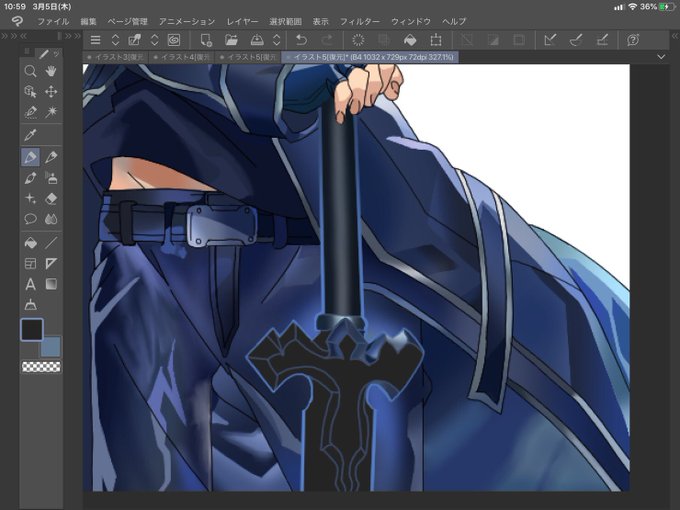Screen dimensions: 680x510
Task: Select the Pencil tool
Action: 51,157
